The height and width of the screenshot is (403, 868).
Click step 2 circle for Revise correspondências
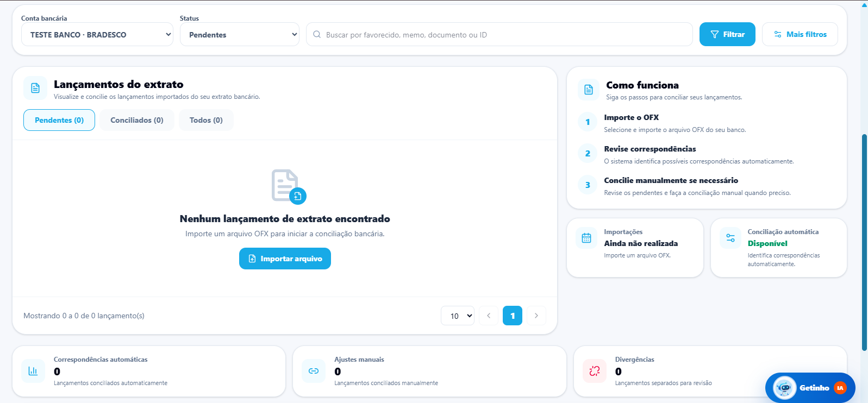coord(588,154)
